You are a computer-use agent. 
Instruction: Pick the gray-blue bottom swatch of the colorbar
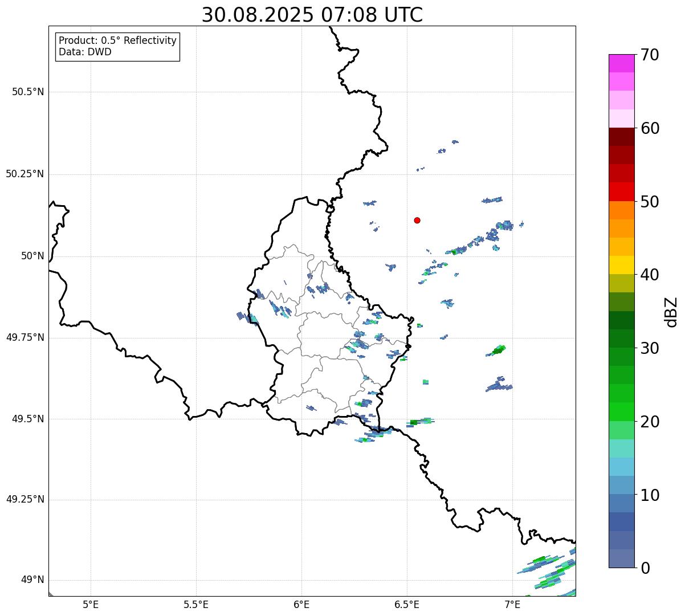click(622, 558)
